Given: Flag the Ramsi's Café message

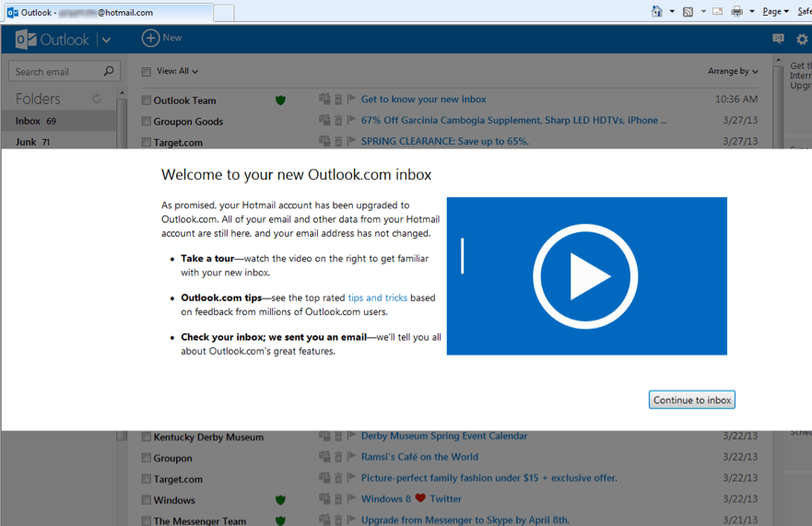Looking at the screenshot, I should click(351, 456).
